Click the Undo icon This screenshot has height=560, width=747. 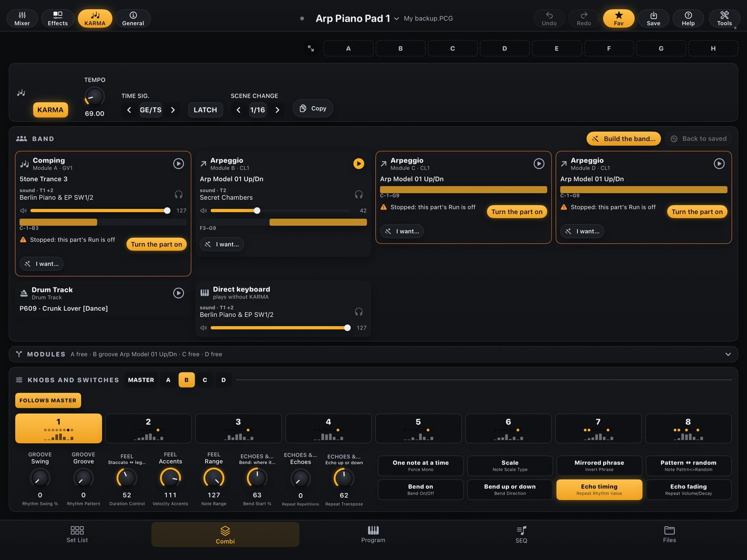[549, 18]
